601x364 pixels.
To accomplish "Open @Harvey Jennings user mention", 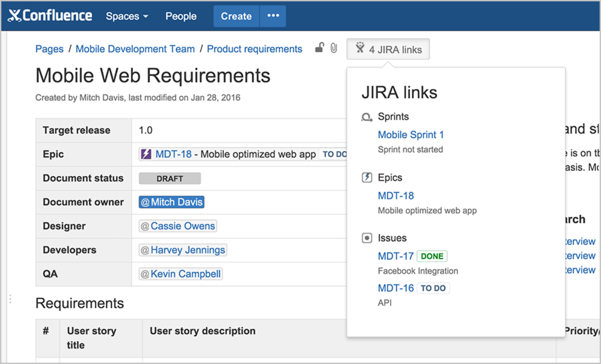I will pyautogui.click(x=183, y=250).
